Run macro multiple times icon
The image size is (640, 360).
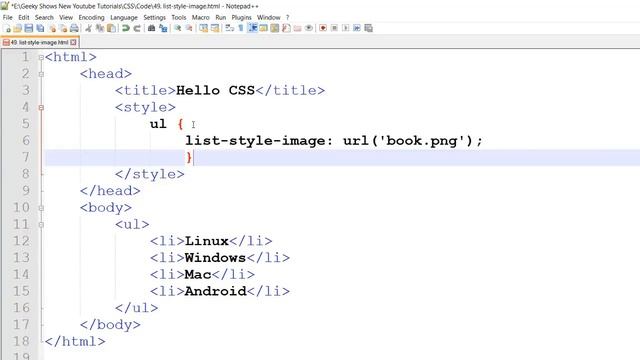(x=357, y=28)
